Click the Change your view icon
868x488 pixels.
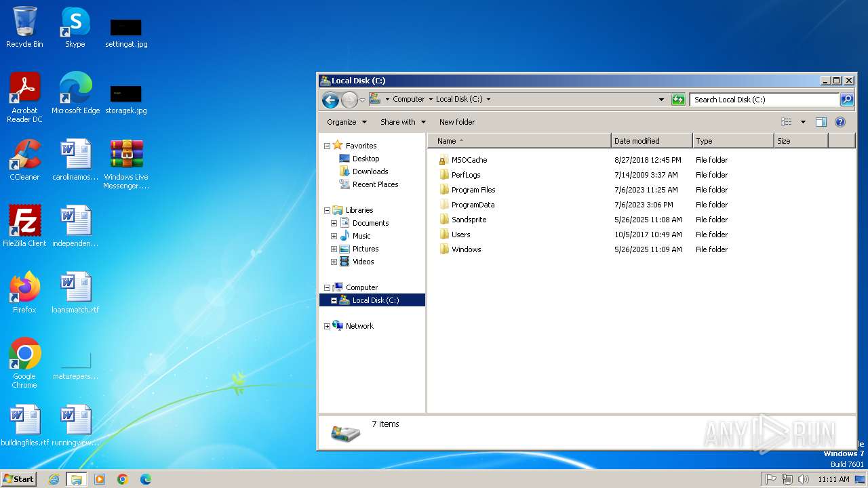[x=787, y=122]
